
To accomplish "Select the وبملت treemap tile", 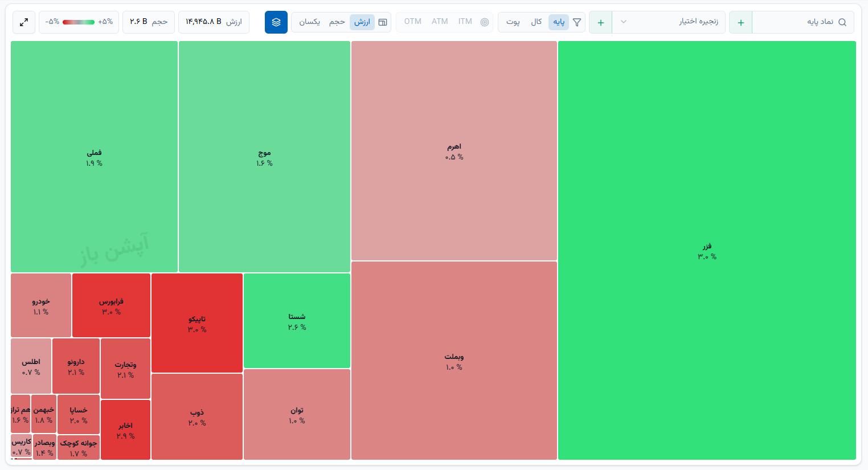I will click(x=454, y=360).
